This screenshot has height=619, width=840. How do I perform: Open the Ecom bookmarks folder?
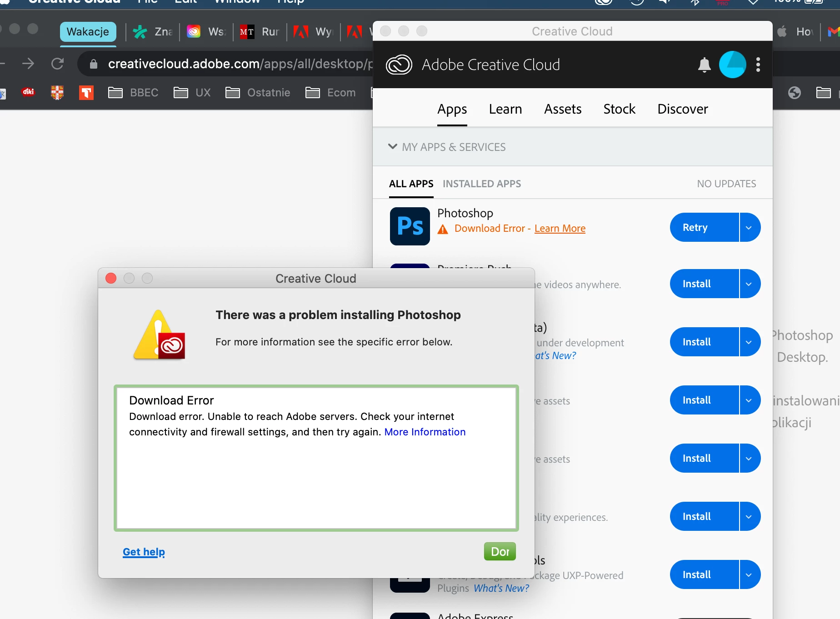[330, 93]
